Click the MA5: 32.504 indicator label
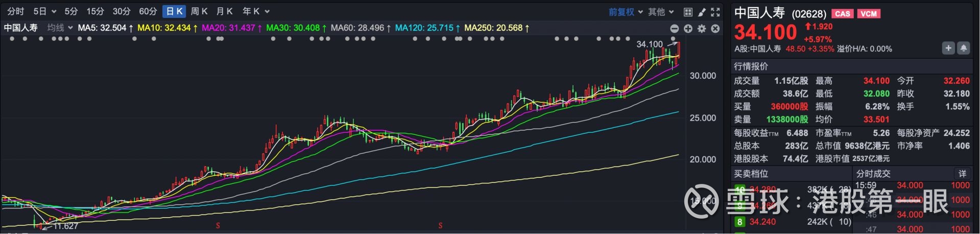Image resolution: width=980 pixels, height=234 pixels. (106, 28)
